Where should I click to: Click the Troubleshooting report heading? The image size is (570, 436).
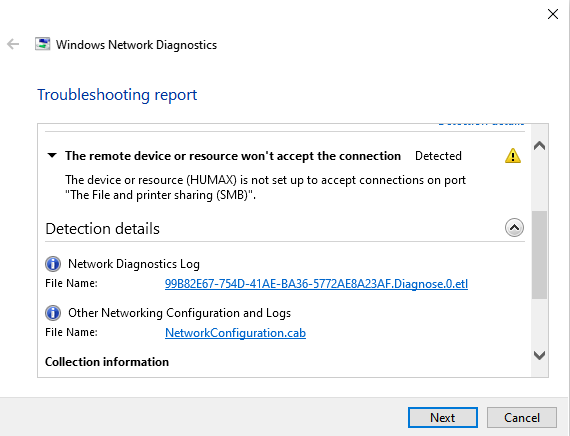[x=117, y=95]
